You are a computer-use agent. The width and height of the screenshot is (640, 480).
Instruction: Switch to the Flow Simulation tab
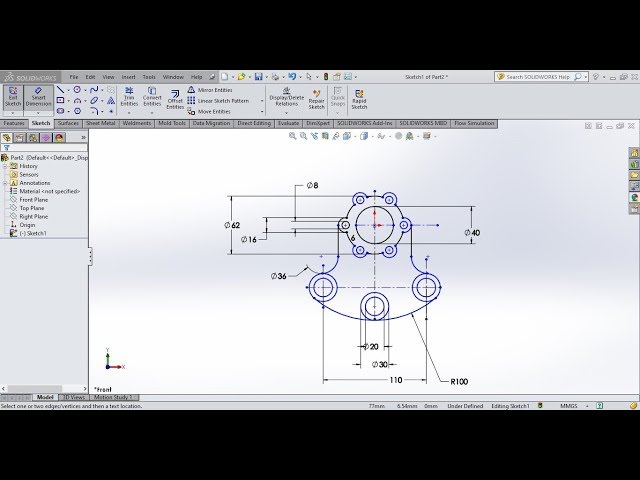[474, 123]
